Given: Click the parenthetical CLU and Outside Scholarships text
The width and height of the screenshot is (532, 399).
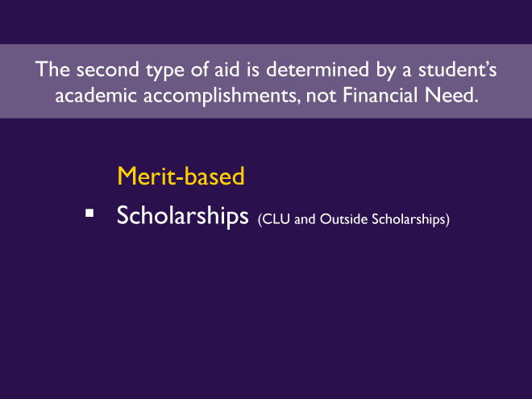Looking at the screenshot, I should click(352, 219).
